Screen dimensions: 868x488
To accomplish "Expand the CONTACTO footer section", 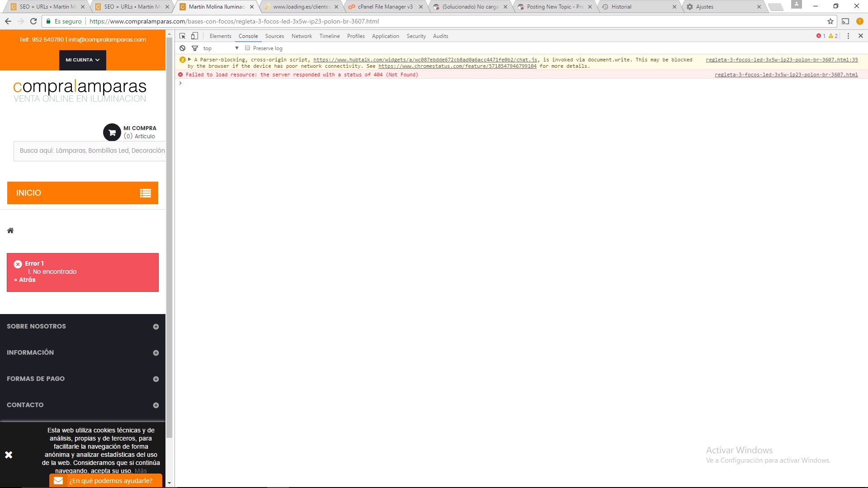I will [156, 405].
